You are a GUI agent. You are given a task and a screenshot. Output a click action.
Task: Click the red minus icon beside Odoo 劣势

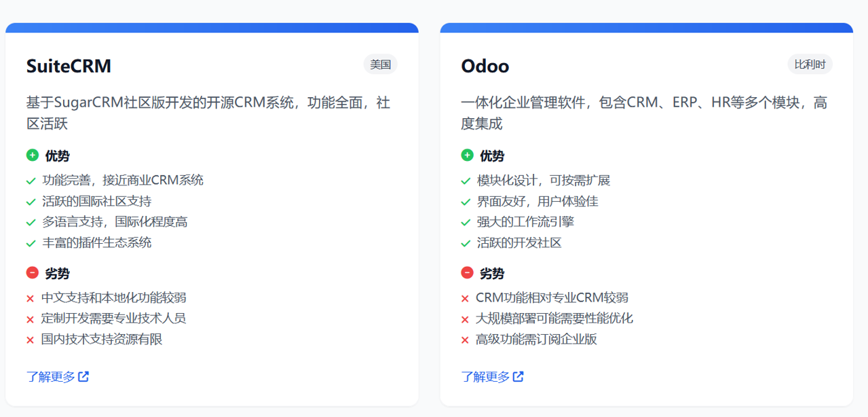tap(467, 272)
